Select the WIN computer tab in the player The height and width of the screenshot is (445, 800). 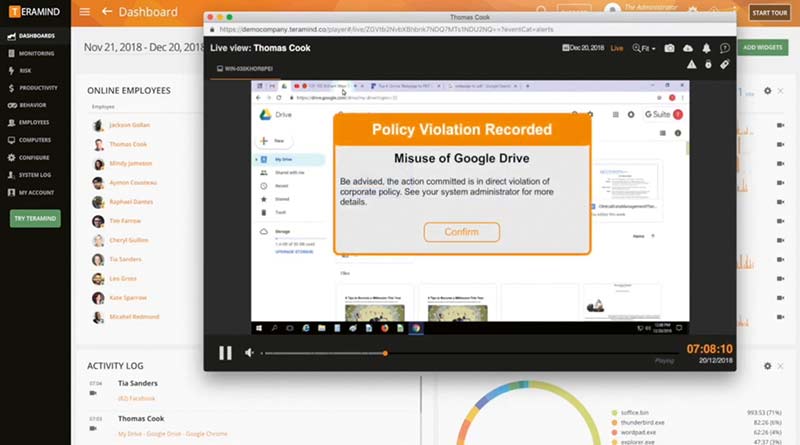pos(245,68)
